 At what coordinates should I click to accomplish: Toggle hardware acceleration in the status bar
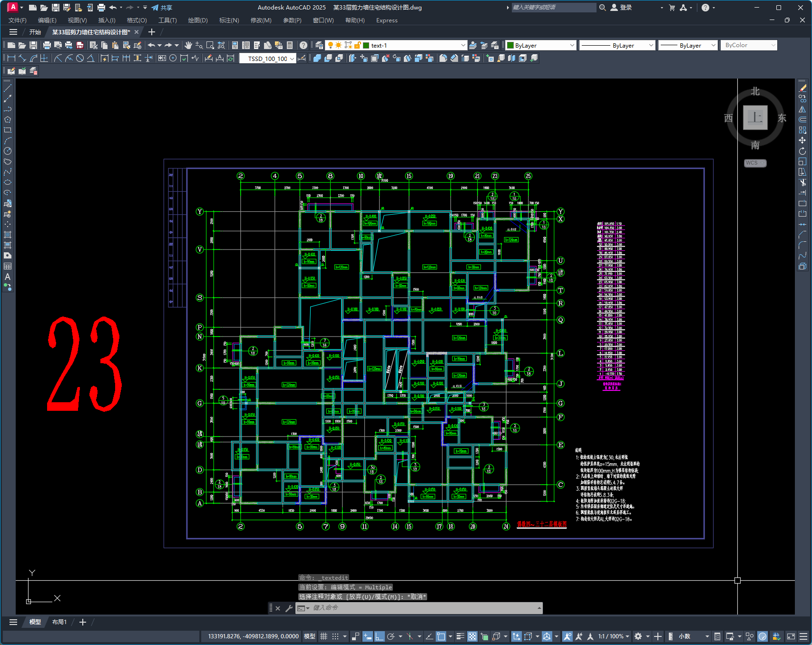(x=763, y=636)
